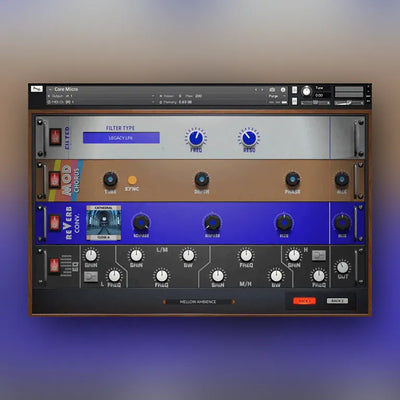Click the cathedral reverb impulse thumbnail
Image resolution: width=400 pixels, height=400 pixels.
104,223
